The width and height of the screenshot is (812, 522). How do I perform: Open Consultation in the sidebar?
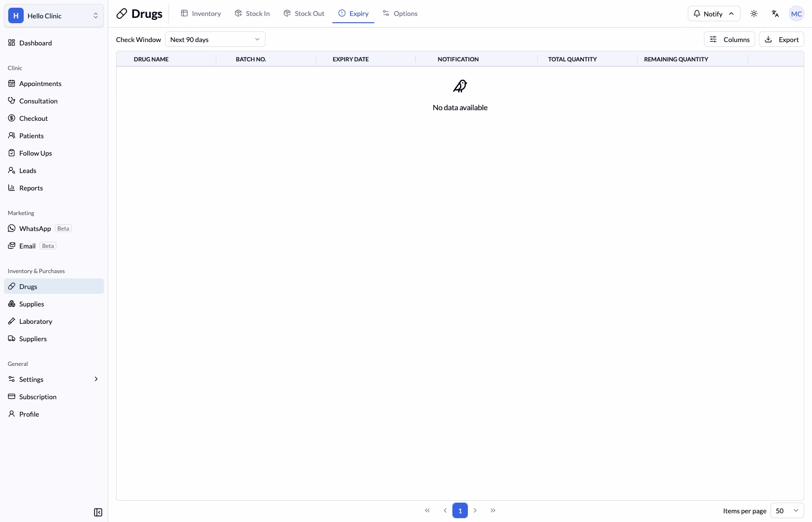(x=54, y=101)
